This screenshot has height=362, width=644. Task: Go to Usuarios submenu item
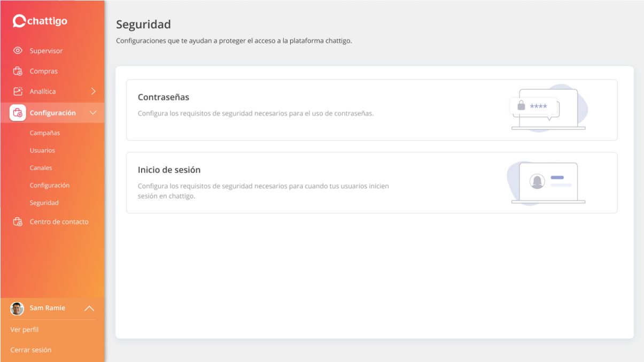click(42, 151)
